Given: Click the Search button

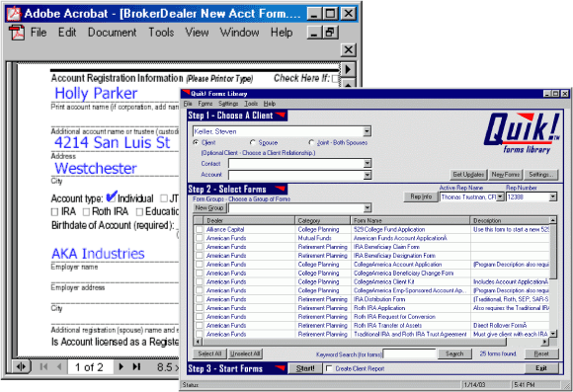Looking at the screenshot, I should [454, 353].
